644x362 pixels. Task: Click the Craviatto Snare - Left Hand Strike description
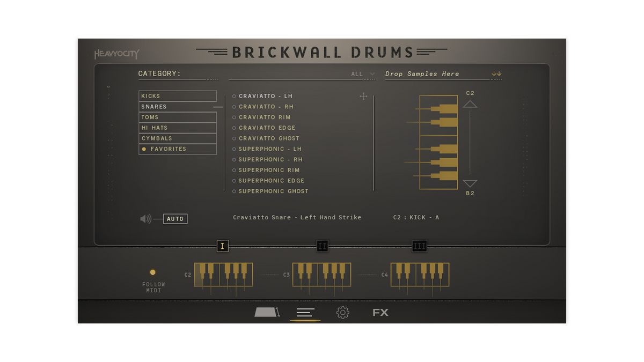click(297, 218)
